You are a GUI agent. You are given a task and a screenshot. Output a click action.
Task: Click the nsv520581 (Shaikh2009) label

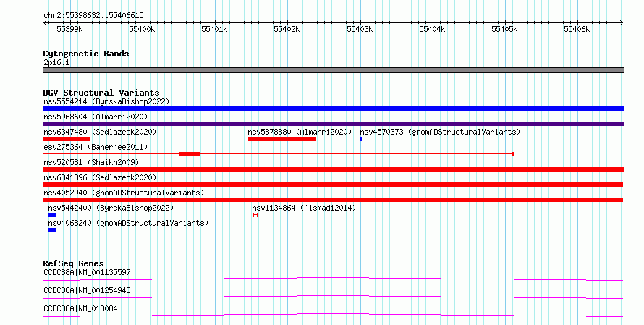(91, 162)
